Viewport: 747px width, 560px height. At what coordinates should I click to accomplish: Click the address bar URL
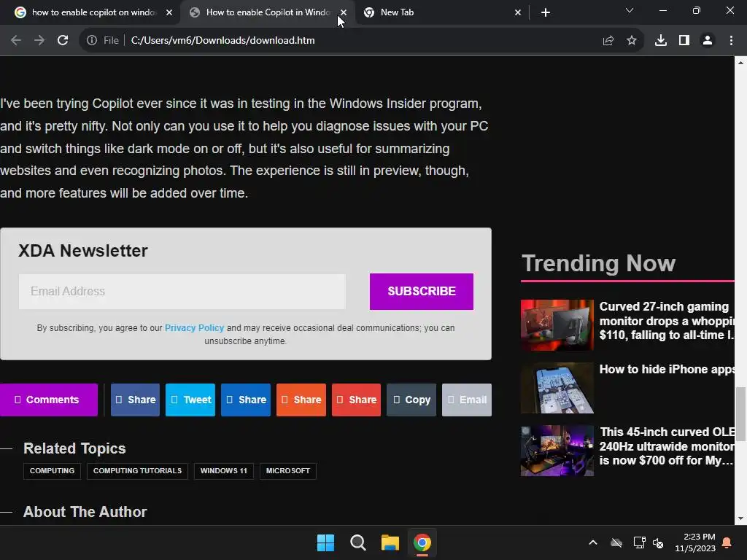click(222, 41)
